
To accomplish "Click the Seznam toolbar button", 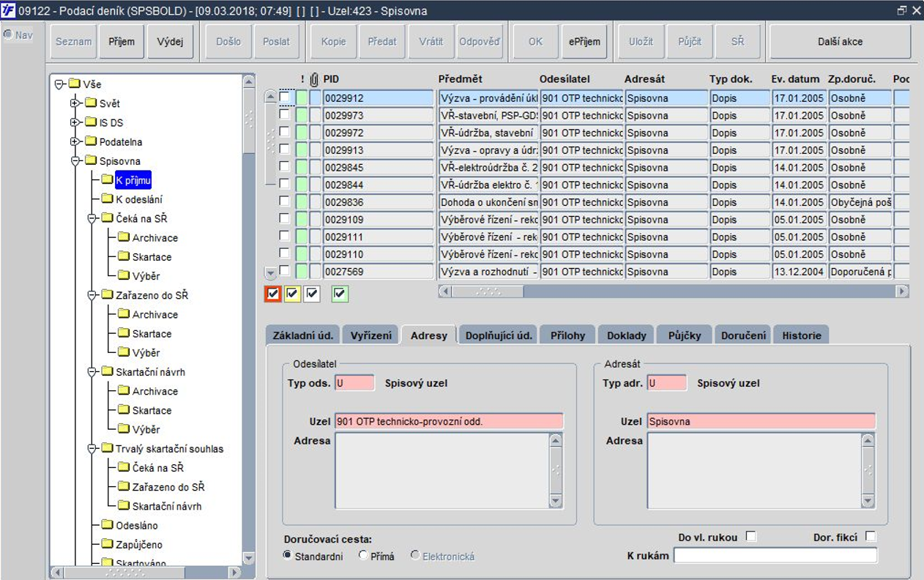I will [x=74, y=42].
